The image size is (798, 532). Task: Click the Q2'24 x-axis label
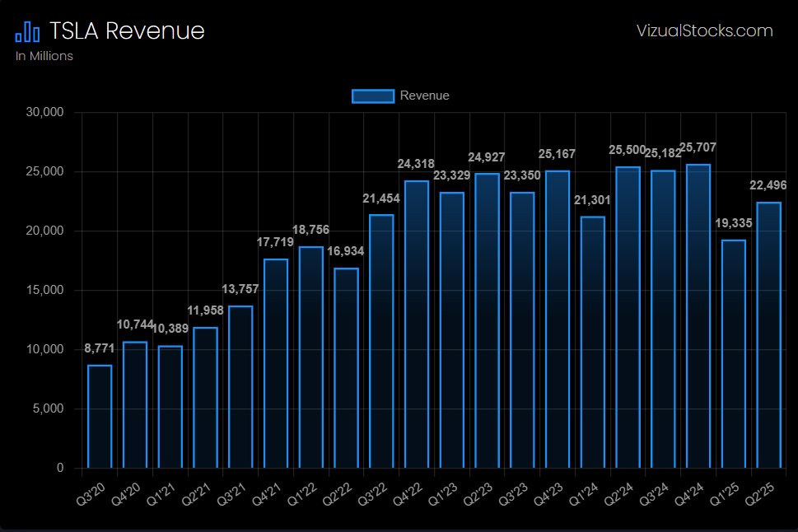(618, 494)
